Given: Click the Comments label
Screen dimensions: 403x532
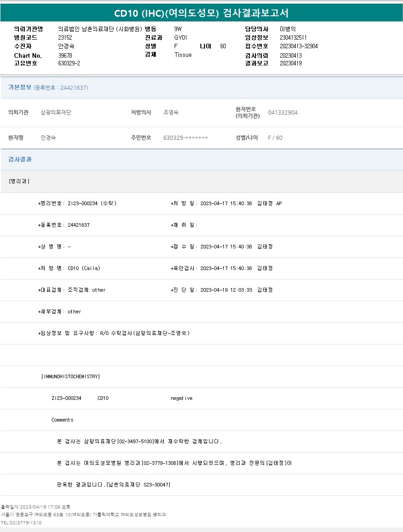Looking at the screenshot, I should pyautogui.click(x=62, y=420).
